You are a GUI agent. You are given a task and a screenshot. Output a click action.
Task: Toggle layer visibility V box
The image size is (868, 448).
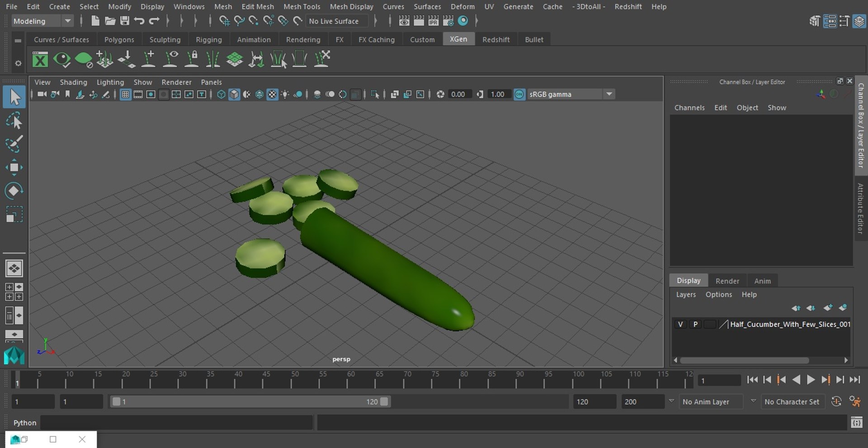click(680, 324)
